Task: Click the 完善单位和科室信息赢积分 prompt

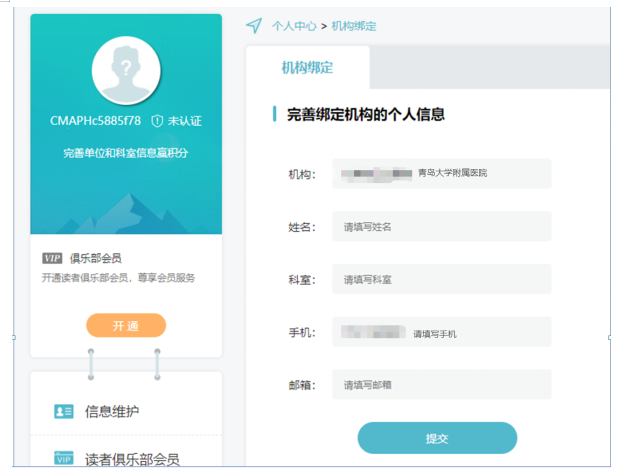Action: click(x=126, y=153)
